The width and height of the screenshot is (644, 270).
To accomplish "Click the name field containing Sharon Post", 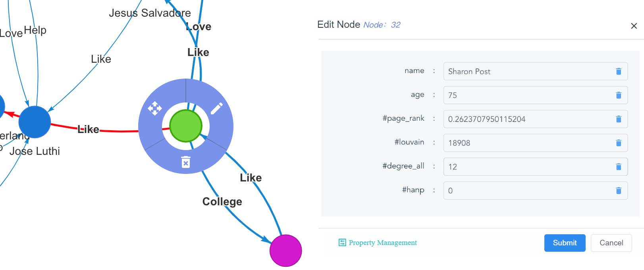I will (535, 71).
